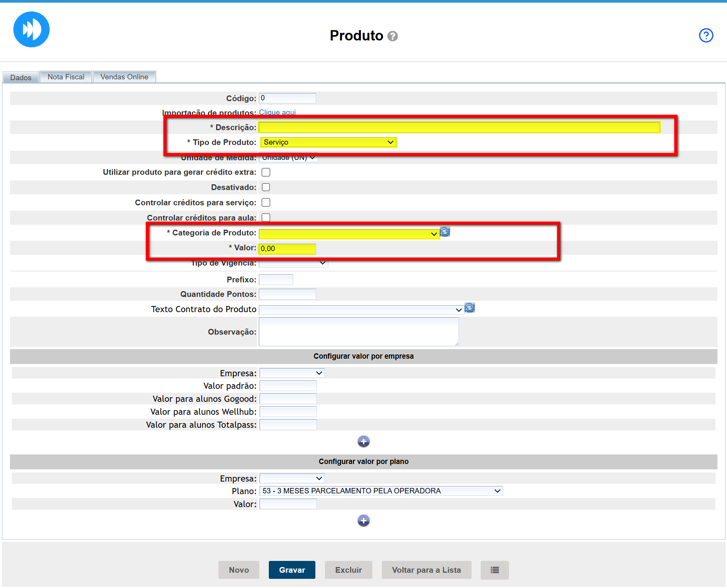Image resolution: width=727 pixels, height=588 pixels.
Task: Enable Utilizar produto para gerar crédito extra
Action: [266, 172]
